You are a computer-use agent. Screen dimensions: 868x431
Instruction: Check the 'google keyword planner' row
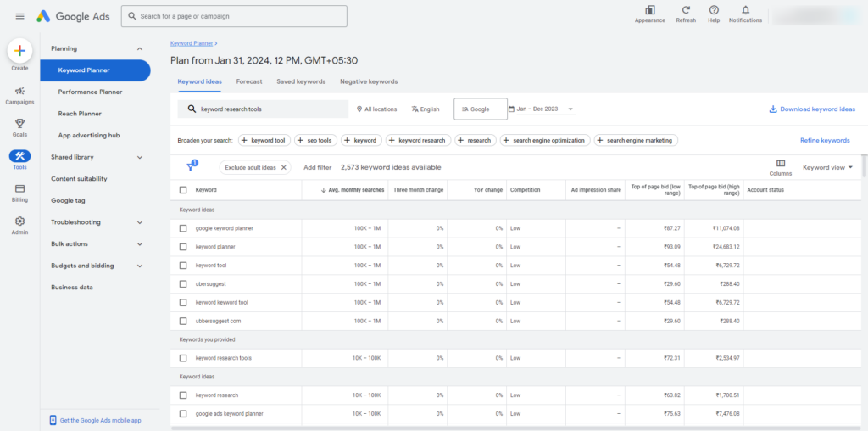click(183, 228)
